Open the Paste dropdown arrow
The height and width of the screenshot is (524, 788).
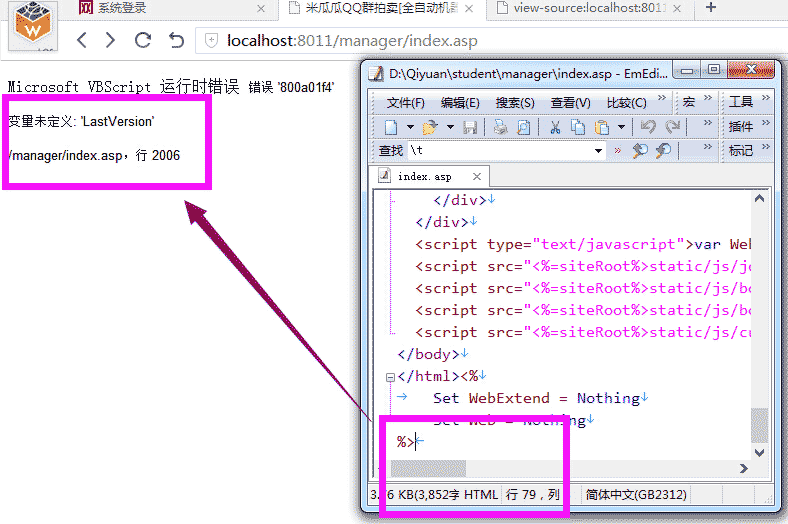click(x=621, y=127)
